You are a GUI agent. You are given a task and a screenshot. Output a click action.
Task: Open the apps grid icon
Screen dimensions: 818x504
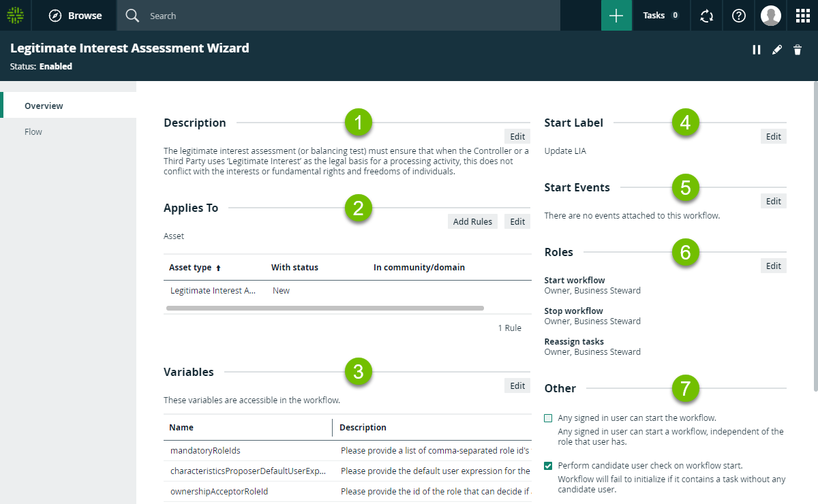(802, 15)
